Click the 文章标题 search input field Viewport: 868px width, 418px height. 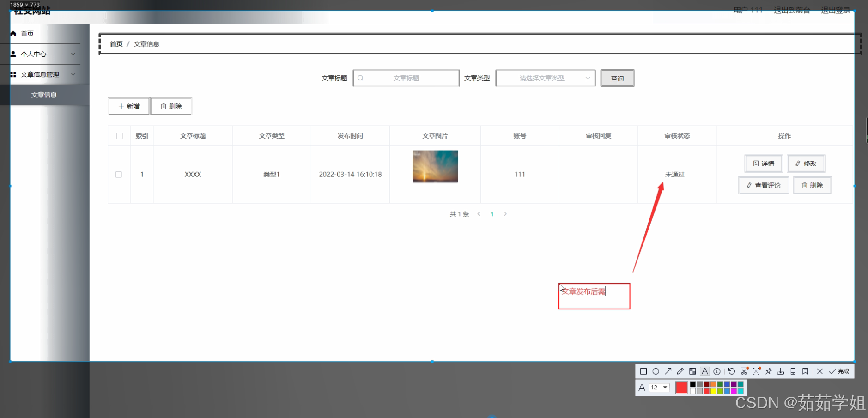[x=407, y=78]
